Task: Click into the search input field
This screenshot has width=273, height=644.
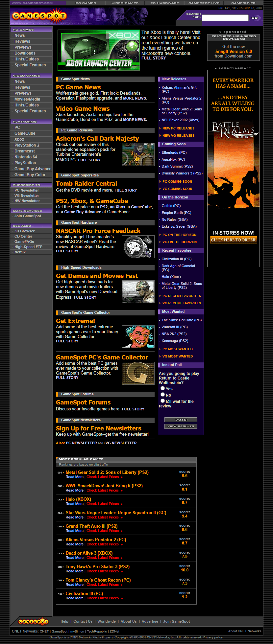Action: (225, 18)
